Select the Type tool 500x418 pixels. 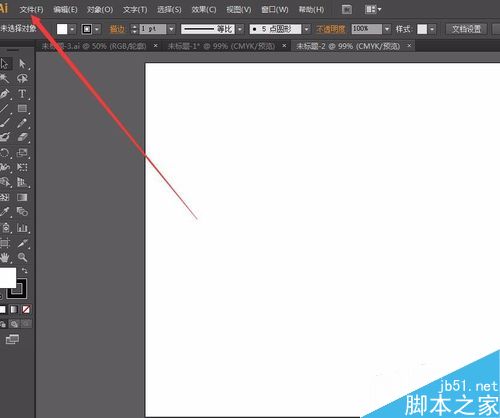pos(22,94)
